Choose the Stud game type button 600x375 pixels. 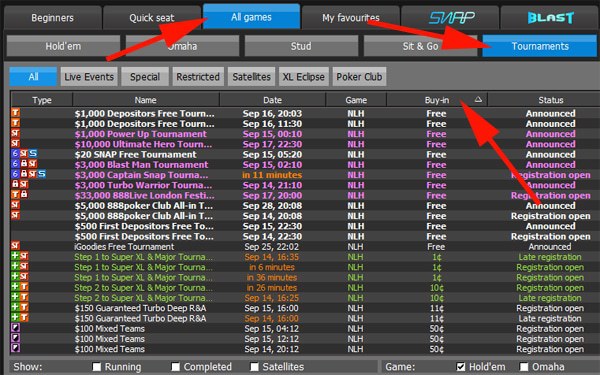(x=301, y=46)
